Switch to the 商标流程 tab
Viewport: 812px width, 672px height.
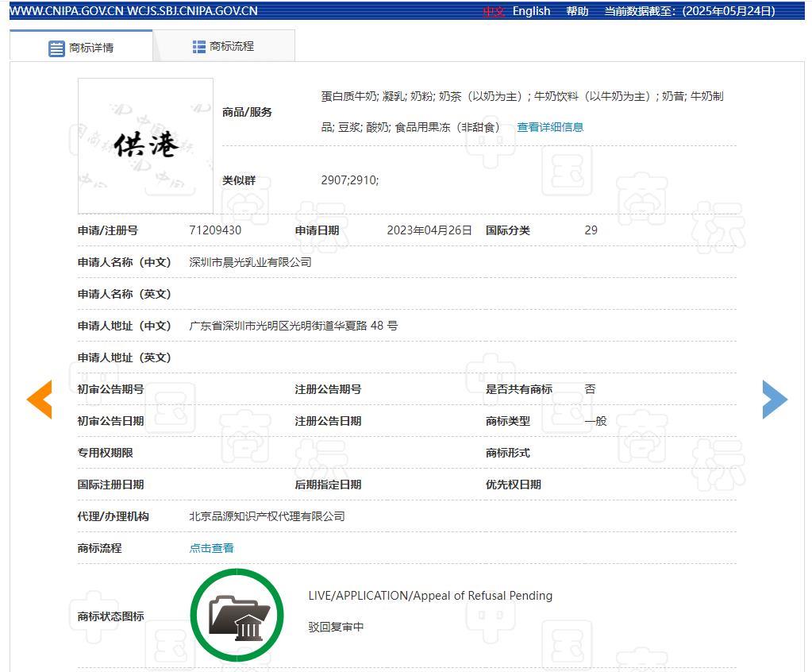pos(231,47)
